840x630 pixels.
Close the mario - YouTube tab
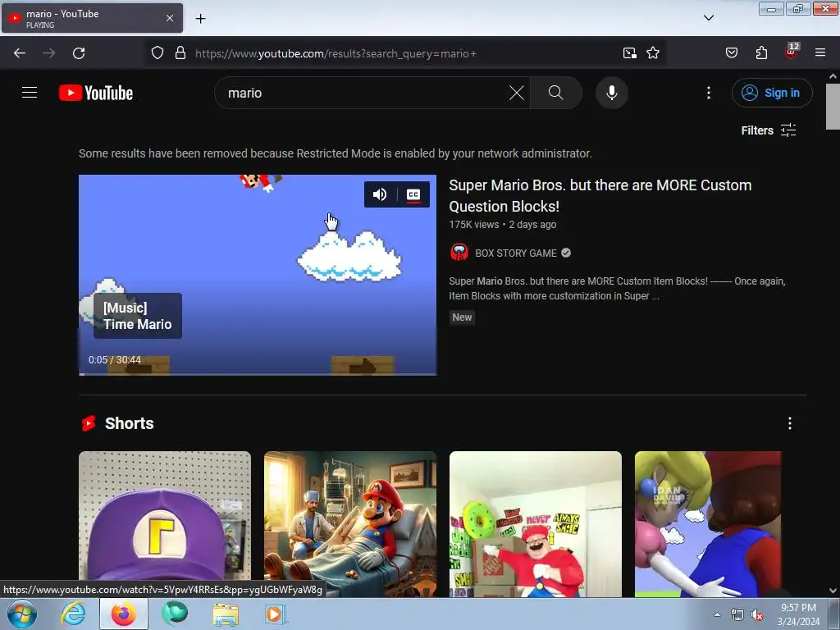(x=169, y=18)
